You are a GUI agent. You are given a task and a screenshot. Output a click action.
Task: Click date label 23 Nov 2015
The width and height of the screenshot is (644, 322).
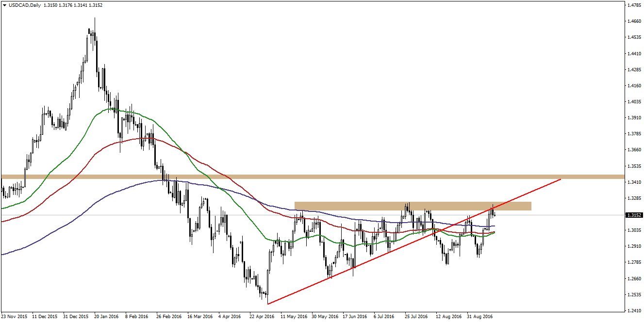tap(14, 317)
